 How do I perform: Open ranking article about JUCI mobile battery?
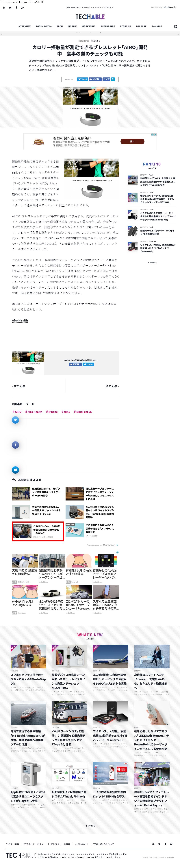(x=158, y=232)
